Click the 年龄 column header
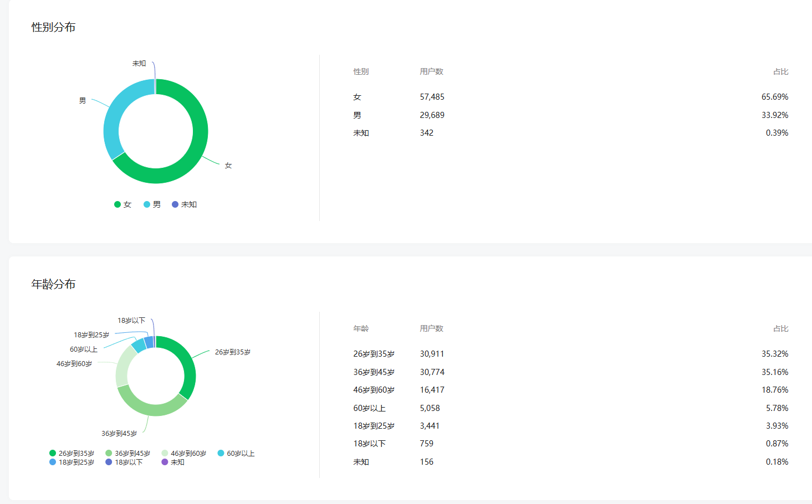The width and height of the screenshot is (812, 504). click(361, 328)
